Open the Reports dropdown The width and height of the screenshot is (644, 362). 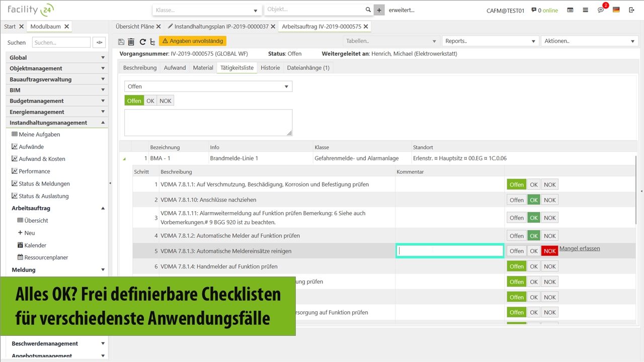tap(491, 41)
